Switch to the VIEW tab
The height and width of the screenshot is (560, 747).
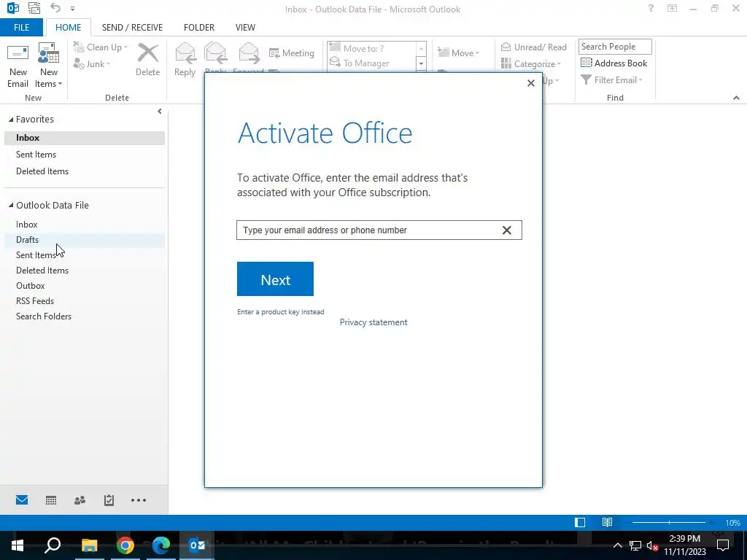point(245,27)
